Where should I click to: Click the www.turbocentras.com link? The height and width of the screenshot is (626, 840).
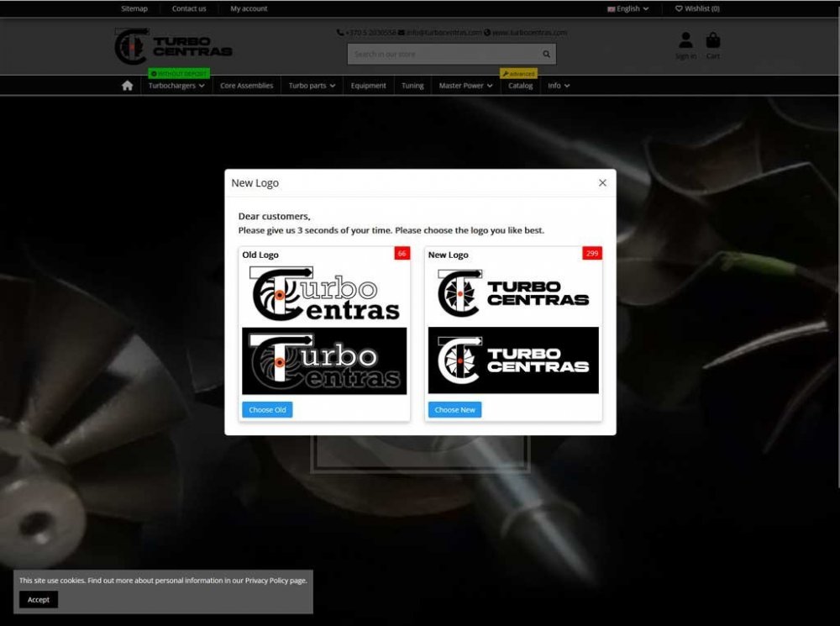click(525, 33)
